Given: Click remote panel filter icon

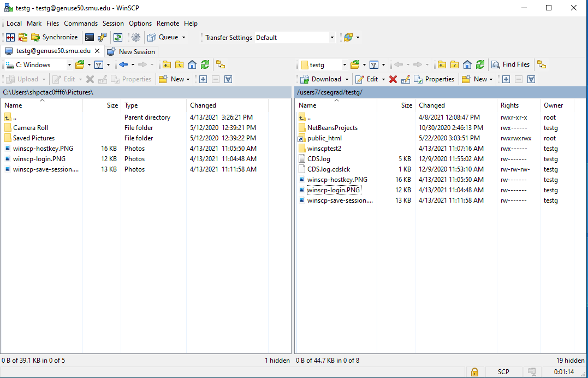Looking at the screenshot, I should (x=374, y=65).
